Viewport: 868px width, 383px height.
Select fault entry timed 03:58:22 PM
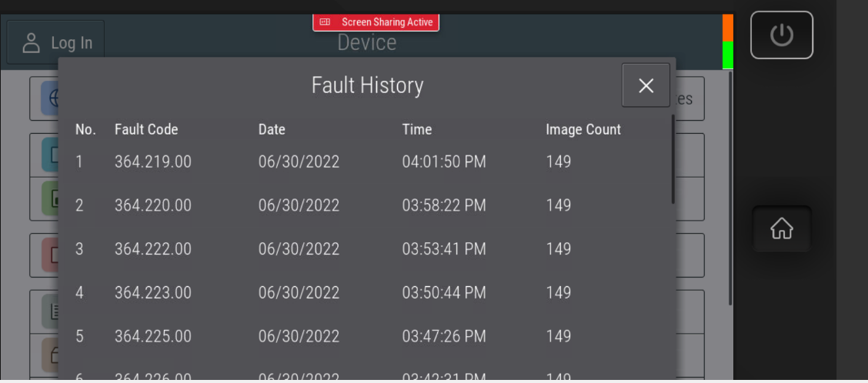click(443, 205)
